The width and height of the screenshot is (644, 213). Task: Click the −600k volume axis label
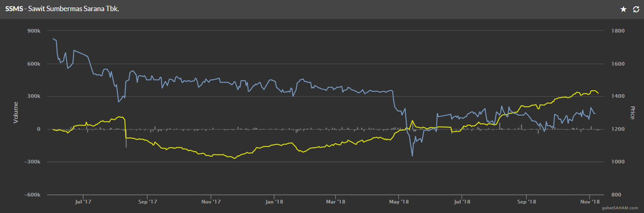[31, 195]
